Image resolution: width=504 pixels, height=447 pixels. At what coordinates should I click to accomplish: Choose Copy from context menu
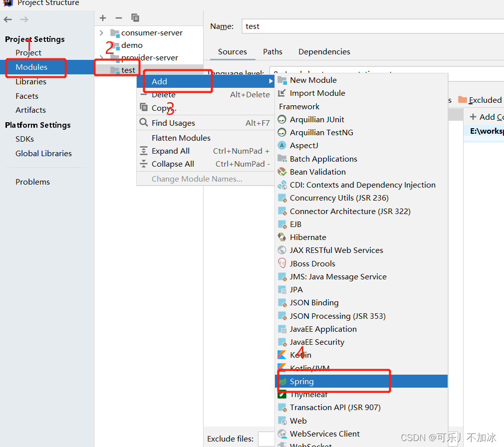pyautogui.click(x=206, y=108)
